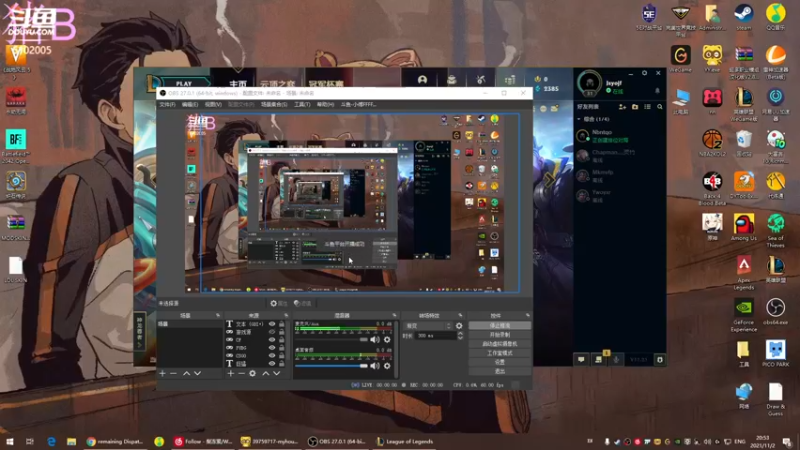Toggle lock on PUBG source
The height and width of the screenshot is (450, 800).
(282, 347)
